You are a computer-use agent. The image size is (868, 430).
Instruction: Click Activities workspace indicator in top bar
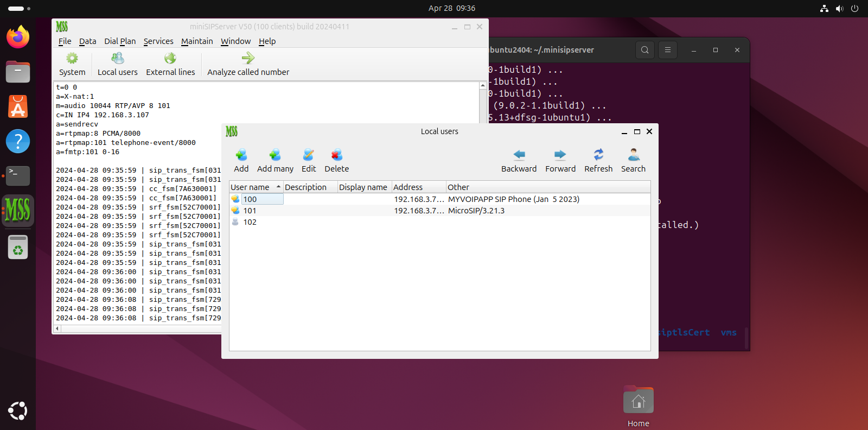[x=19, y=9]
